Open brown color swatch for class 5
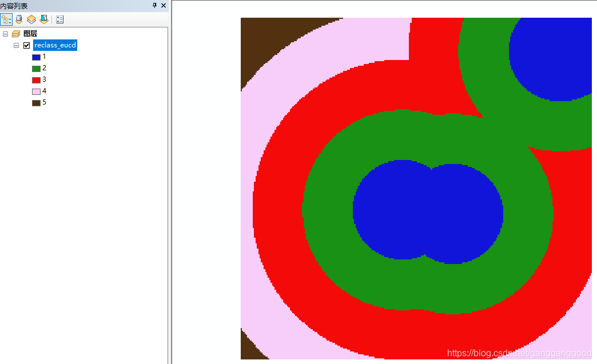Image resolution: width=597 pixels, height=364 pixels. 36,103
